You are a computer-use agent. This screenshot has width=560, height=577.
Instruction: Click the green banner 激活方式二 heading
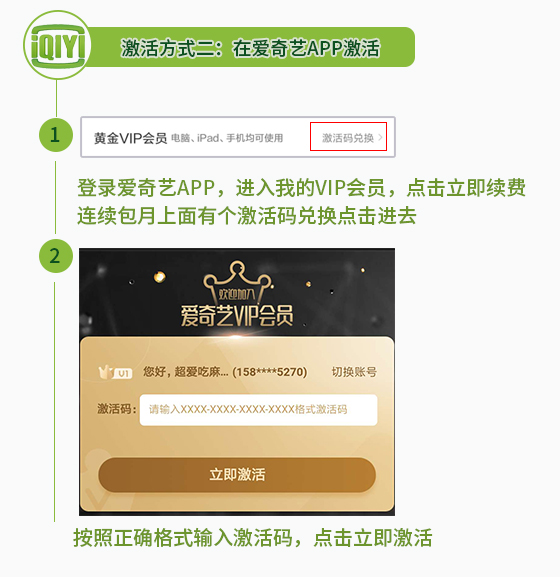250,48
